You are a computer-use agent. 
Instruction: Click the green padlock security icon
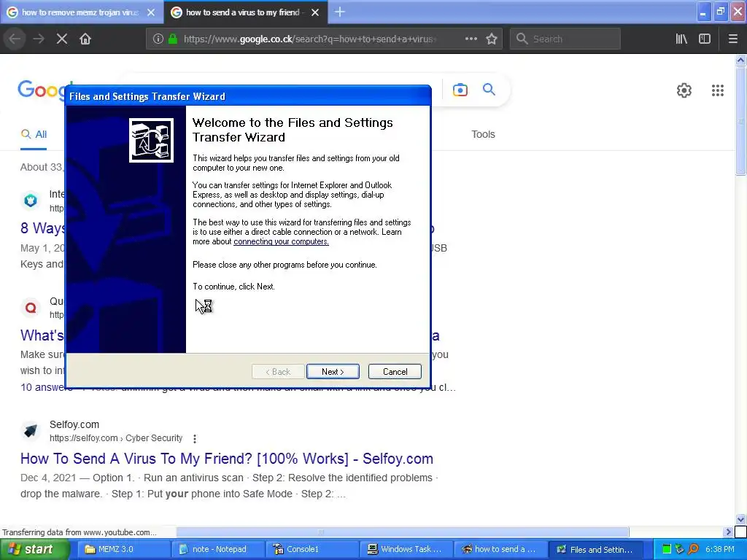click(173, 39)
